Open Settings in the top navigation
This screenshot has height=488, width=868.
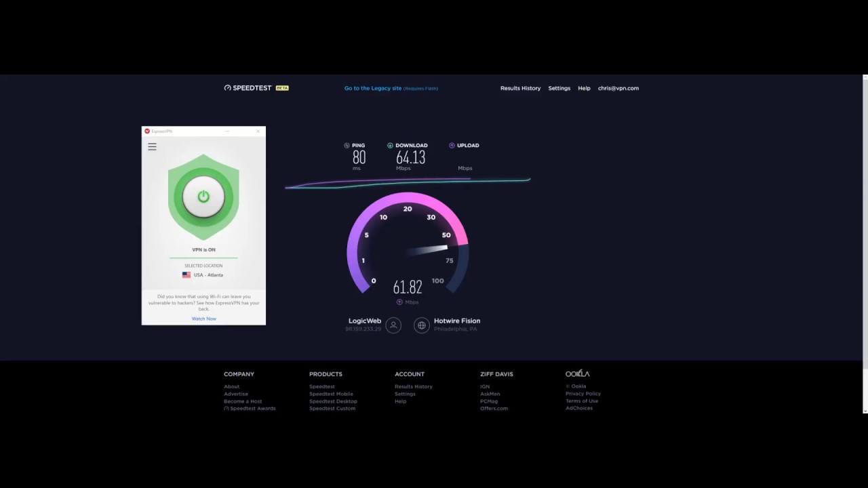pos(559,88)
